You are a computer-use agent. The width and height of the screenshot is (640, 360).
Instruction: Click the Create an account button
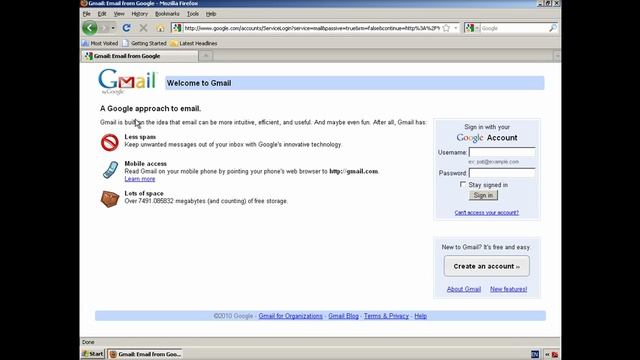tap(487, 266)
